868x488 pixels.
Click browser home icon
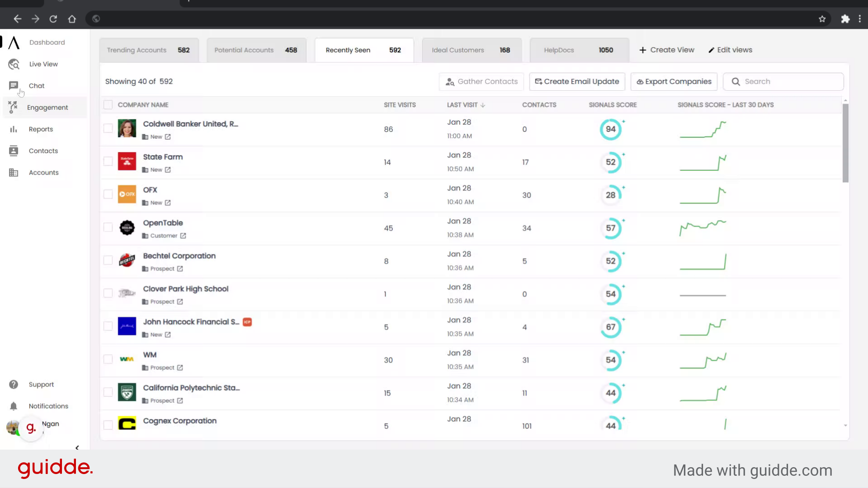(72, 19)
